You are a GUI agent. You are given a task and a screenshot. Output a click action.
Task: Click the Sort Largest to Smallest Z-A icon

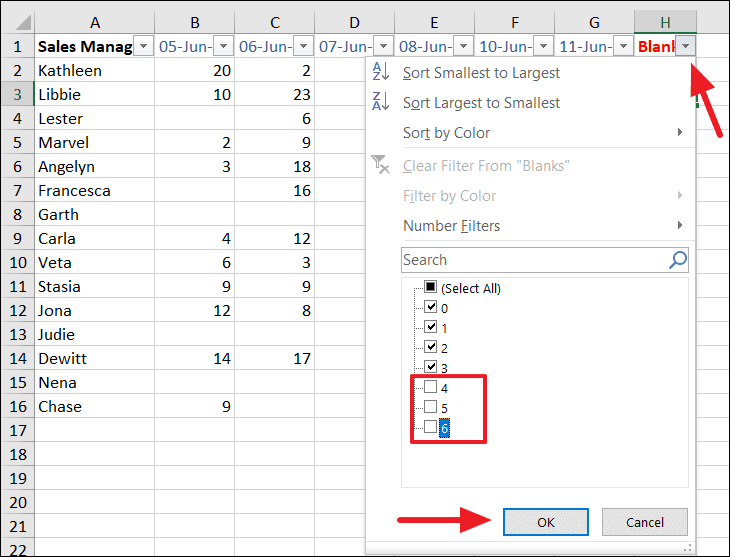[380, 102]
